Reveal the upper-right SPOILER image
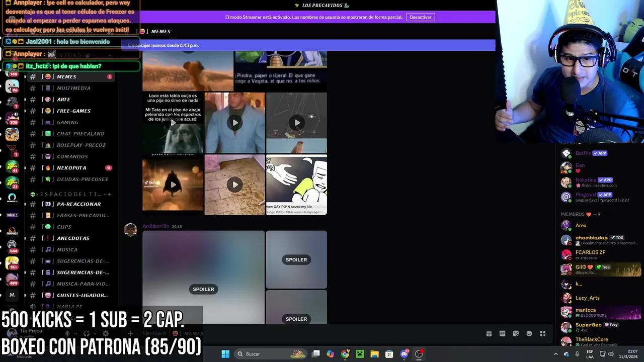 pos(296,260)
